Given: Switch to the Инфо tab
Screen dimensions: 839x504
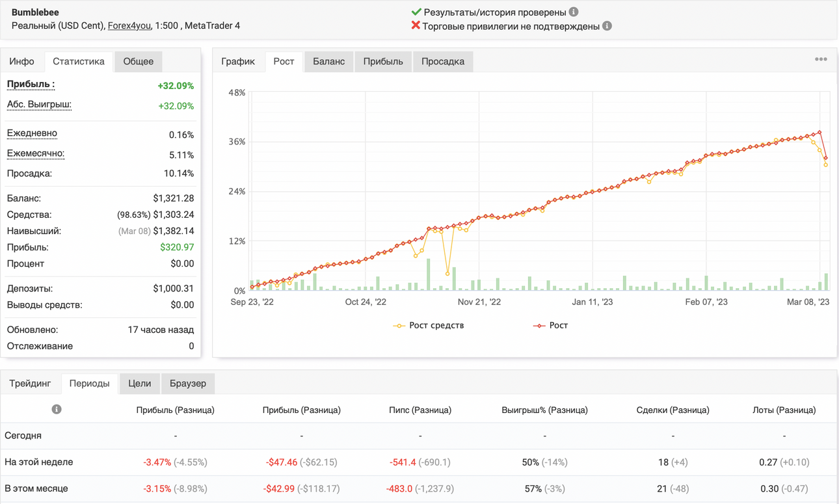Looking at the screenshot, I should click(x=22, y=61).
